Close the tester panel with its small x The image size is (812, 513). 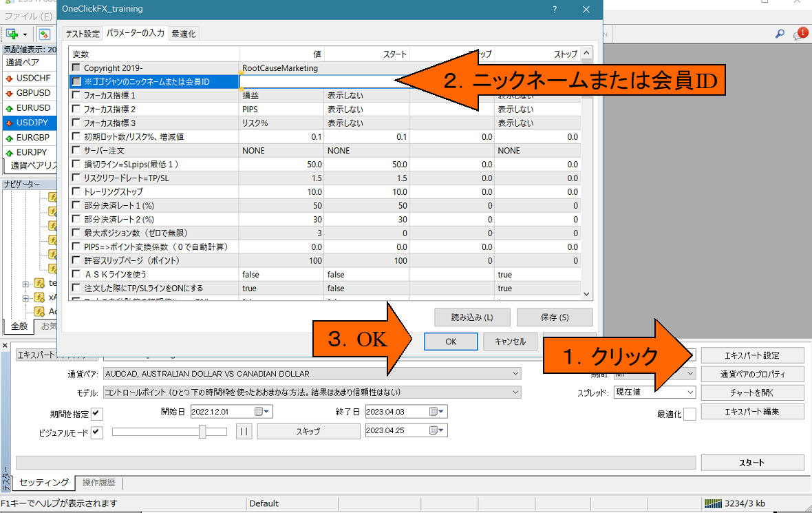point(5,345)
